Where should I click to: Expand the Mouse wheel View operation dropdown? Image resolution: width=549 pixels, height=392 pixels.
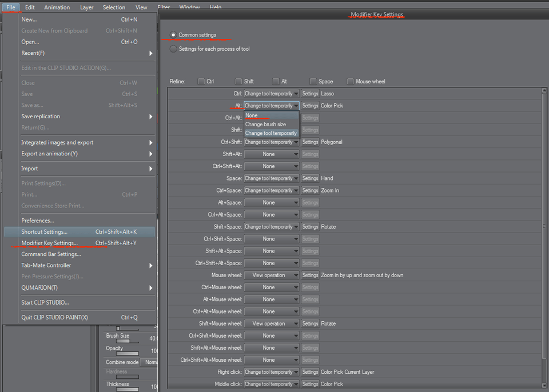[x=271, y=275]
